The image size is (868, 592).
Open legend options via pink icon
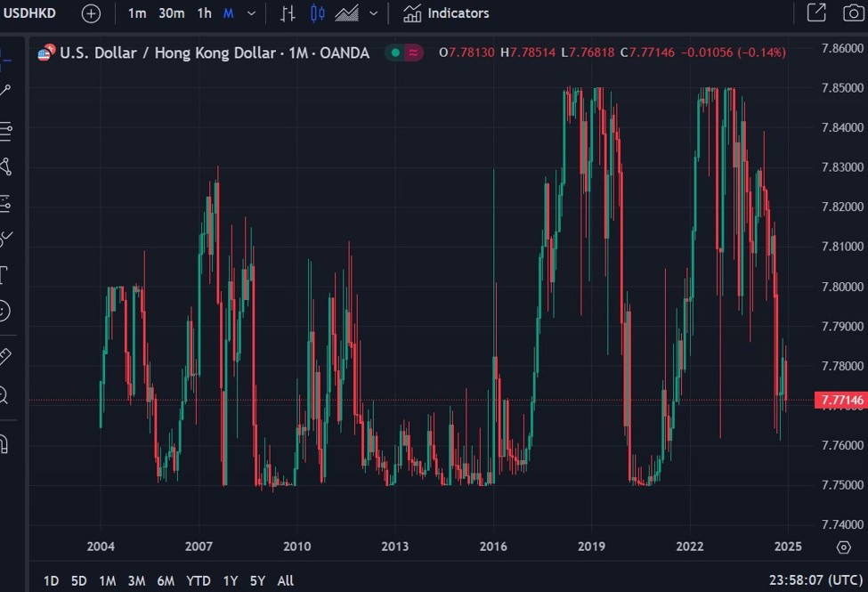click(410, 53)
